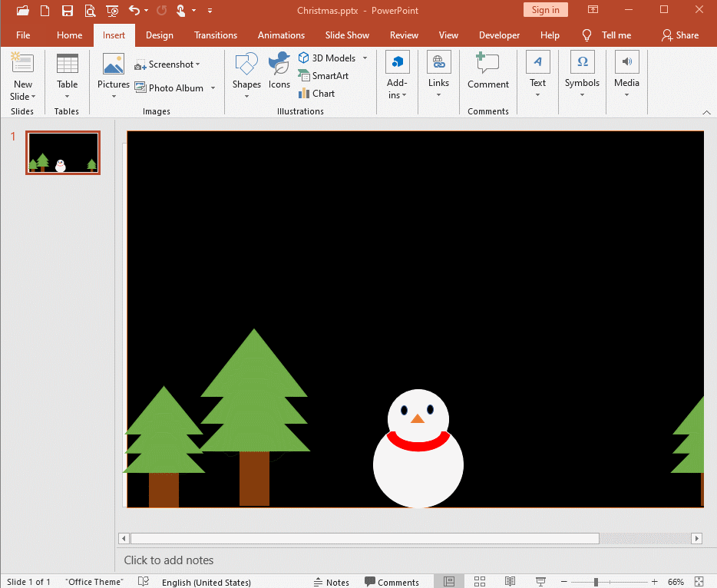This screenshot has height=588, width=717.
Task: Click the spell check icon in status bar
Action: point(143,582)
